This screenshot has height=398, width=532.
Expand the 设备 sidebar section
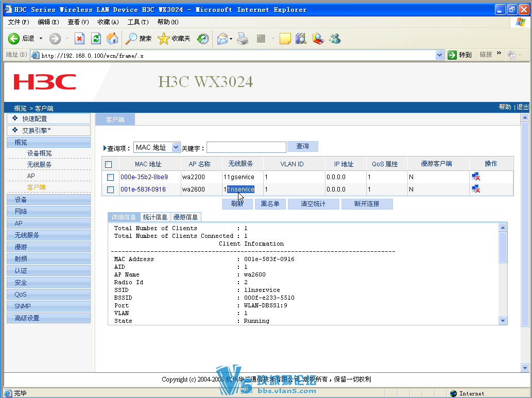click(48, 199)
